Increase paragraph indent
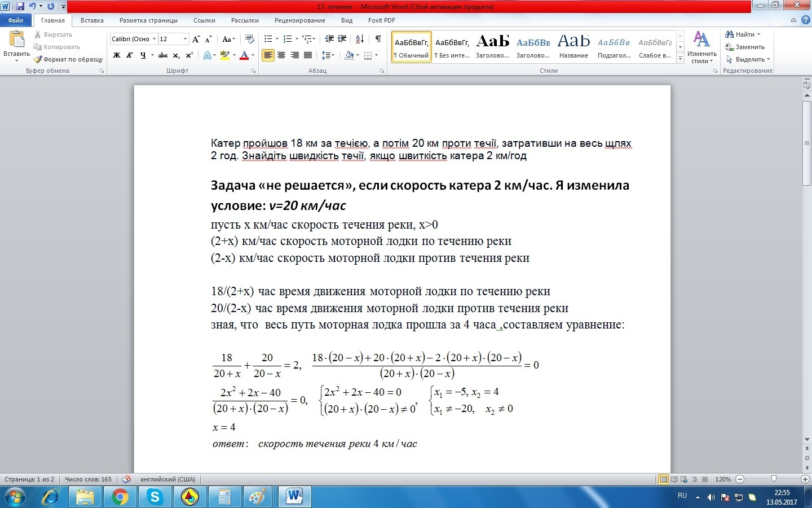812x508 pixels. (x=342, y=39)
